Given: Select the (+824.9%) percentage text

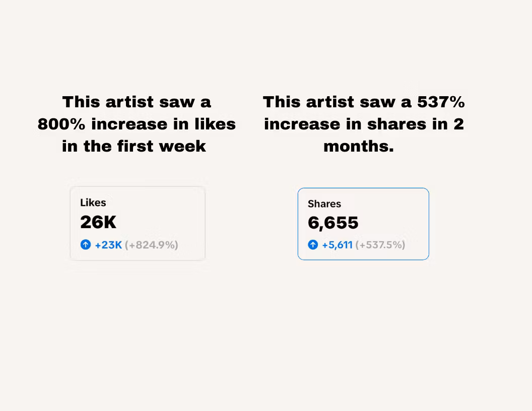Looking at the screenshot, I should [151, 245].
